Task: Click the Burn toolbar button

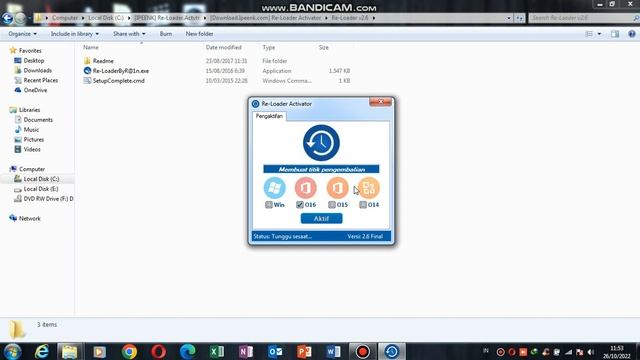Action: 166,34
